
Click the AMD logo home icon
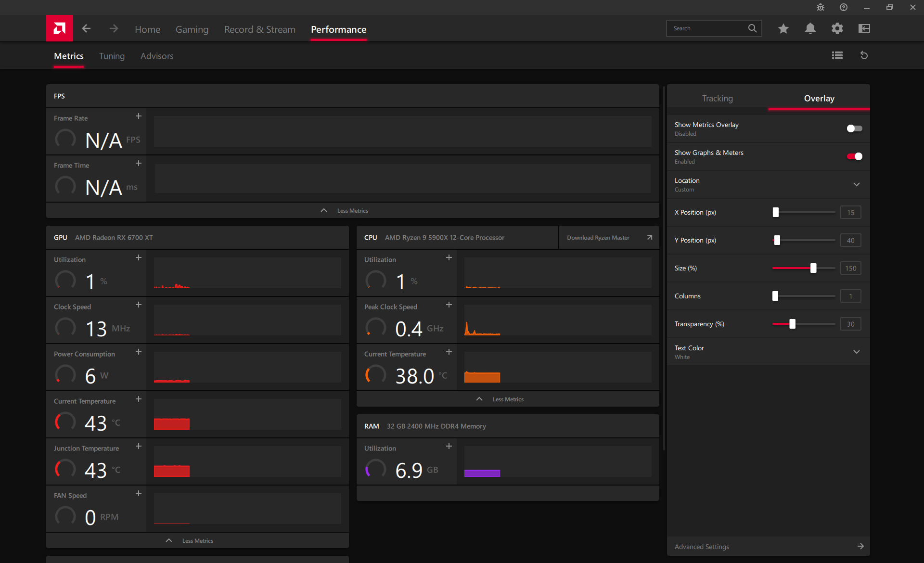pyautogui.click(x=60, y=28)
